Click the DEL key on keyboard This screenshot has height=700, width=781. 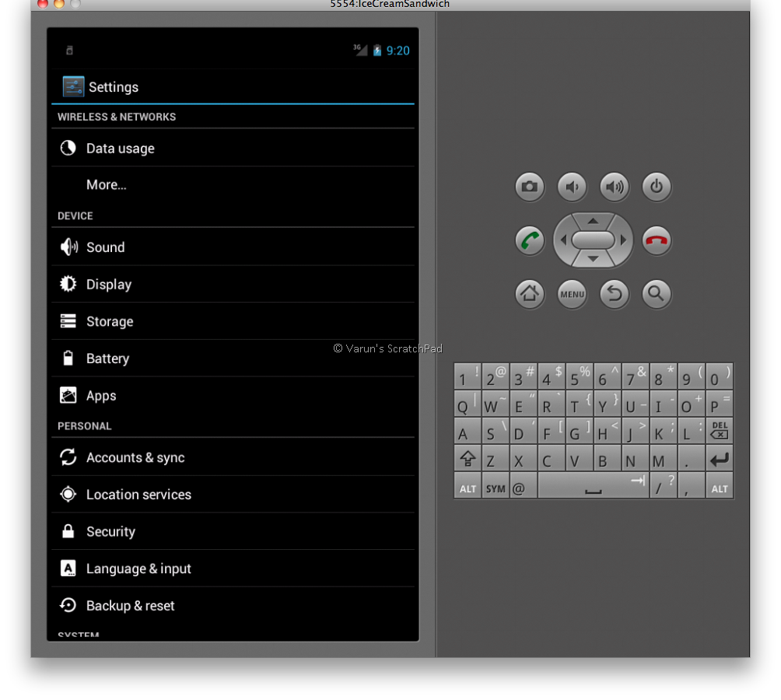coord(720,431)
